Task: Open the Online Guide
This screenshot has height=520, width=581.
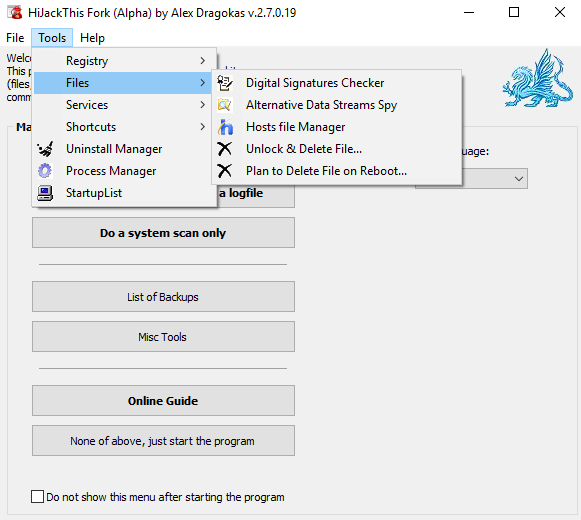Action: point(163,401)
